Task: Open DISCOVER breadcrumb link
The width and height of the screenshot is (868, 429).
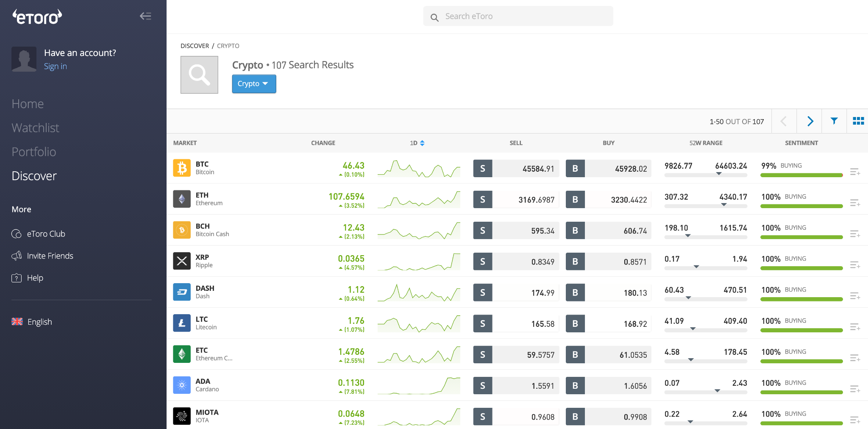Action: (x=195, y=46)
